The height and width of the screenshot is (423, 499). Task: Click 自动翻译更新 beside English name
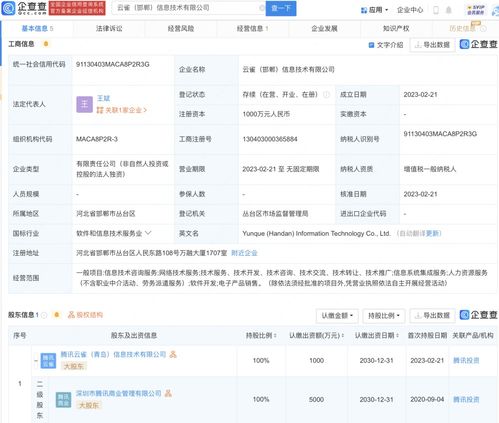click(419, 233)
